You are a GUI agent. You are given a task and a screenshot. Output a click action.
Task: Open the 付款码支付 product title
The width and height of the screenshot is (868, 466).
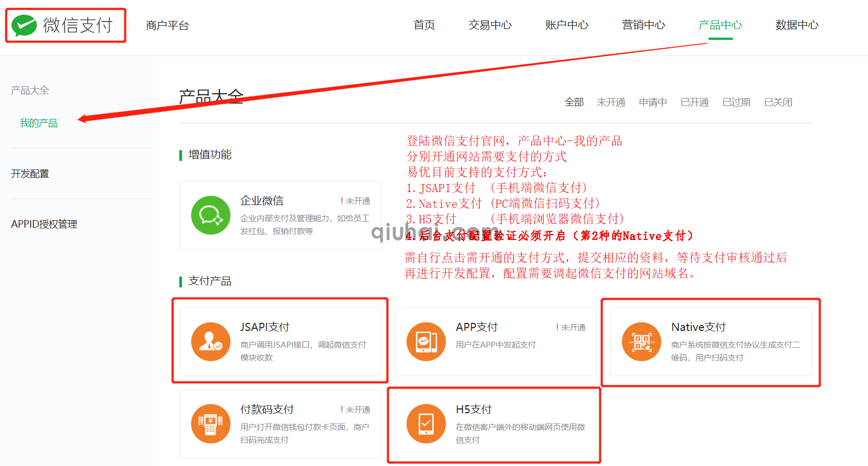pyautogui.click(x=267, y=409)
